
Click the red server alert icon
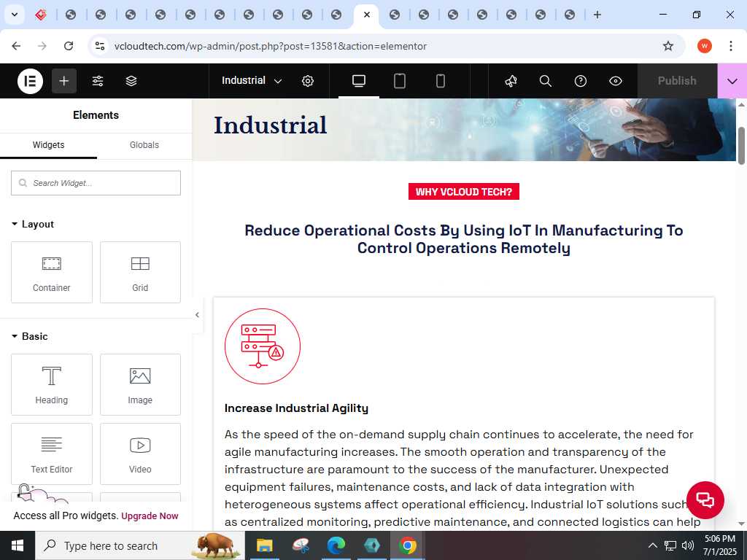point(263,346)
